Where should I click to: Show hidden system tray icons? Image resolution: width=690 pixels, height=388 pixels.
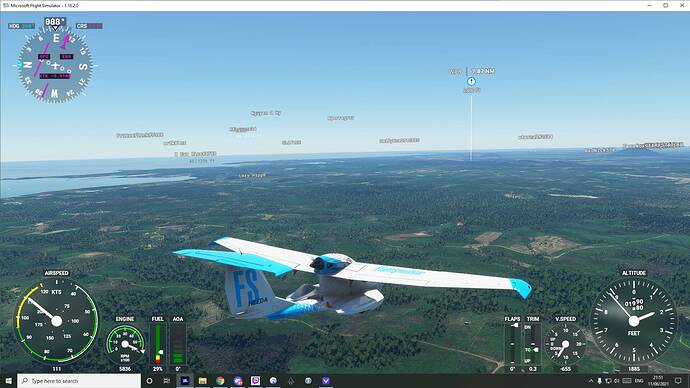591,381
